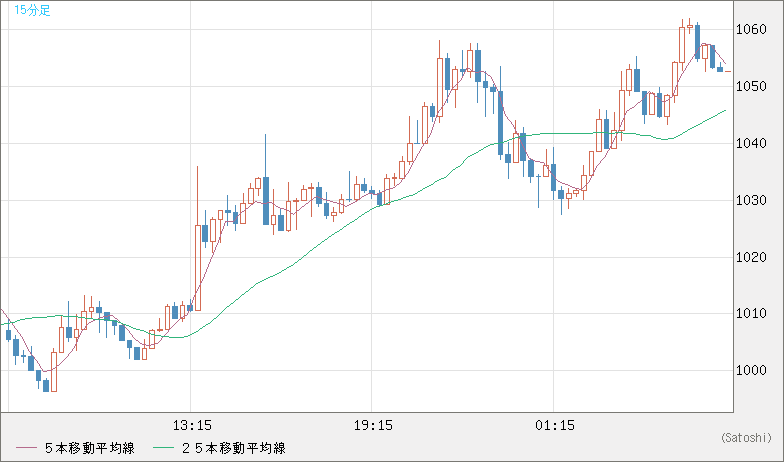Image resolution: width=784 pixels, height=462 pixels.
Task: Click the 19:15 time axis label
Action: pyautogui.click(x=373, y=426)
